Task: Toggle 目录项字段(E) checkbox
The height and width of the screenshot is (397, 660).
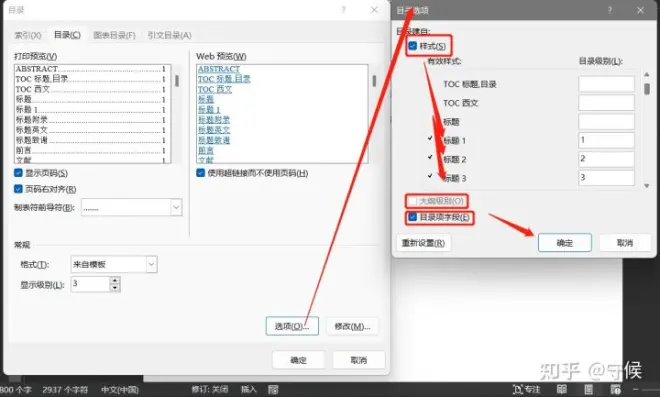Action: (x=412, y=217)
